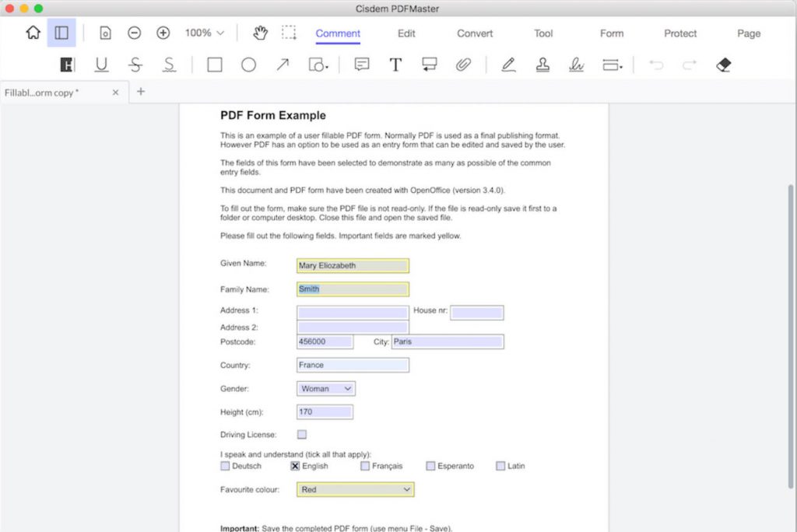Open the attachment annotation tool
The height and width of the screenshot is (532, 797).
(x=464, y=65)
